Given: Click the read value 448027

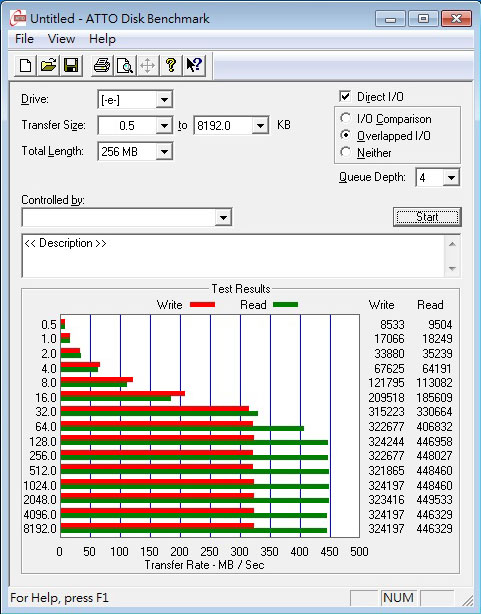Looking at the screenshot, I should (434, 455).
